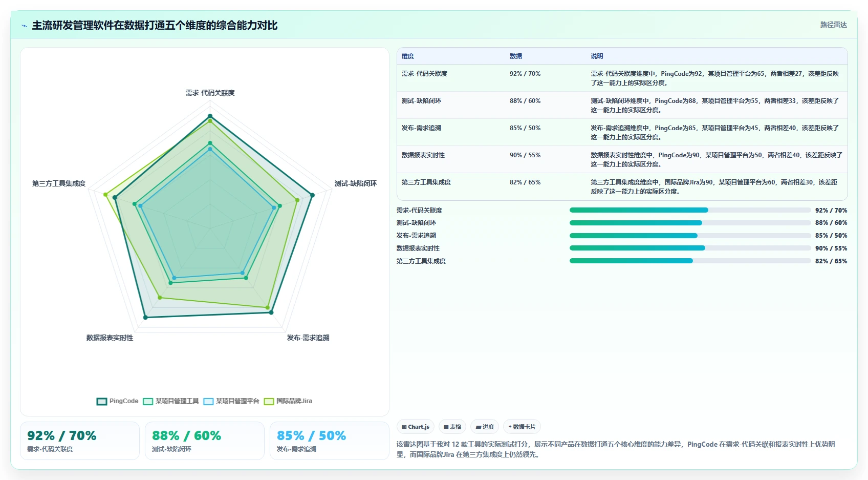This screenshot has width=868, height=480.
Task: Click the footnote paragraph about 12 款工具
Action: (616, 449)
